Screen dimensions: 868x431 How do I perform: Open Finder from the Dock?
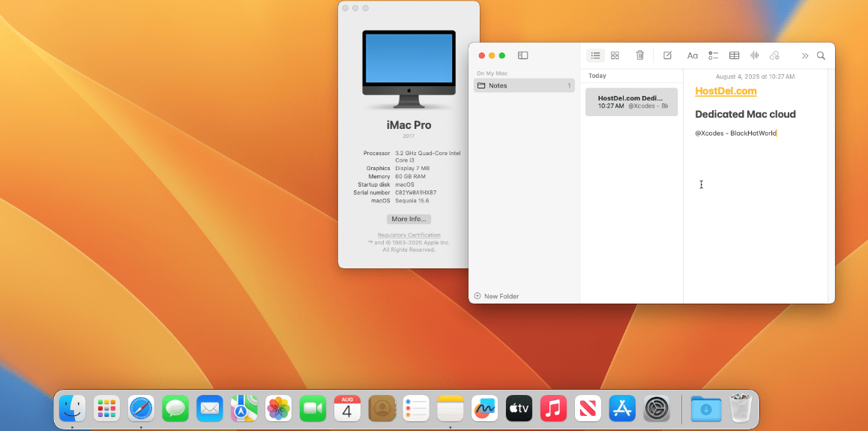pyautogui.click(x=73, y=409)
